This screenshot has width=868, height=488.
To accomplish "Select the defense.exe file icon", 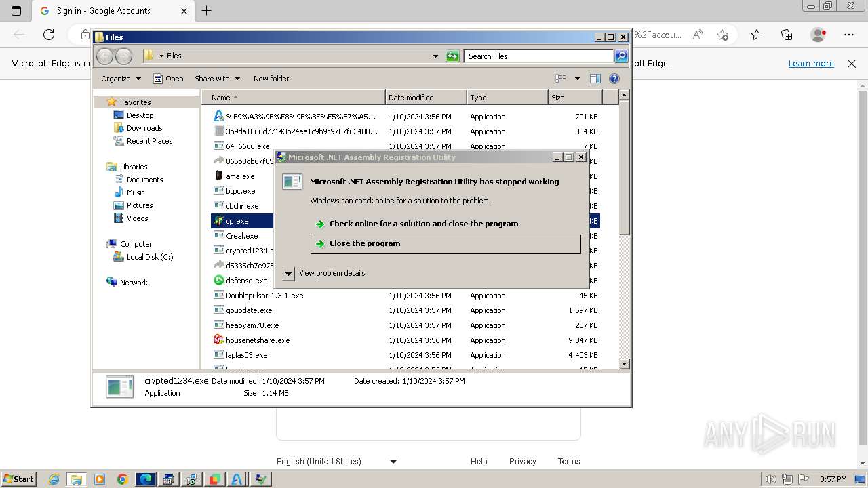I will 218,281.
